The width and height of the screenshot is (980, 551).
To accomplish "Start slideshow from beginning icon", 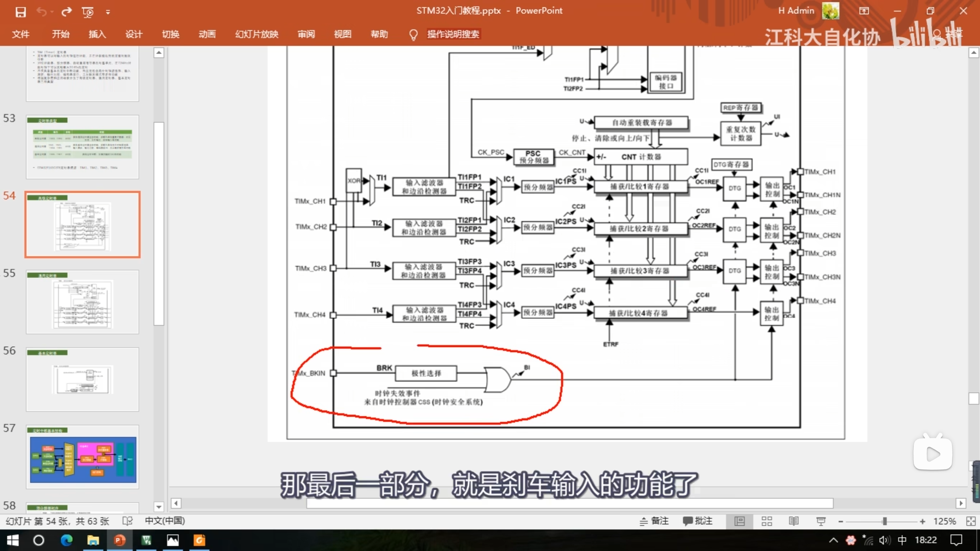I will coord(88,12).
